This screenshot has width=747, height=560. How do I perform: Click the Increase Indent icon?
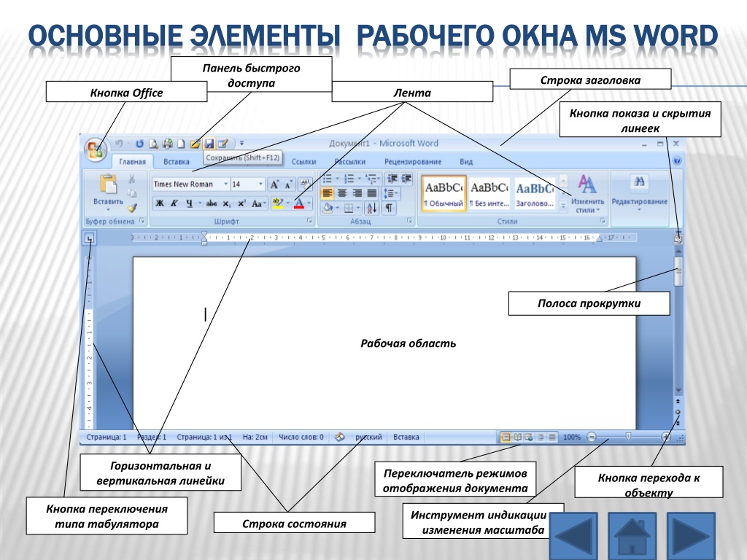click(406, 179)
